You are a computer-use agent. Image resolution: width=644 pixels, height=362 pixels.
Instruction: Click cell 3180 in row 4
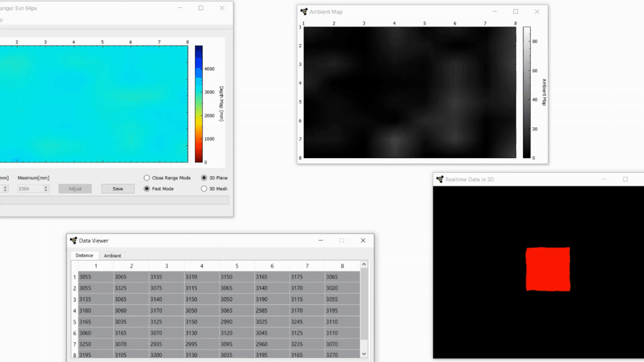96,310
